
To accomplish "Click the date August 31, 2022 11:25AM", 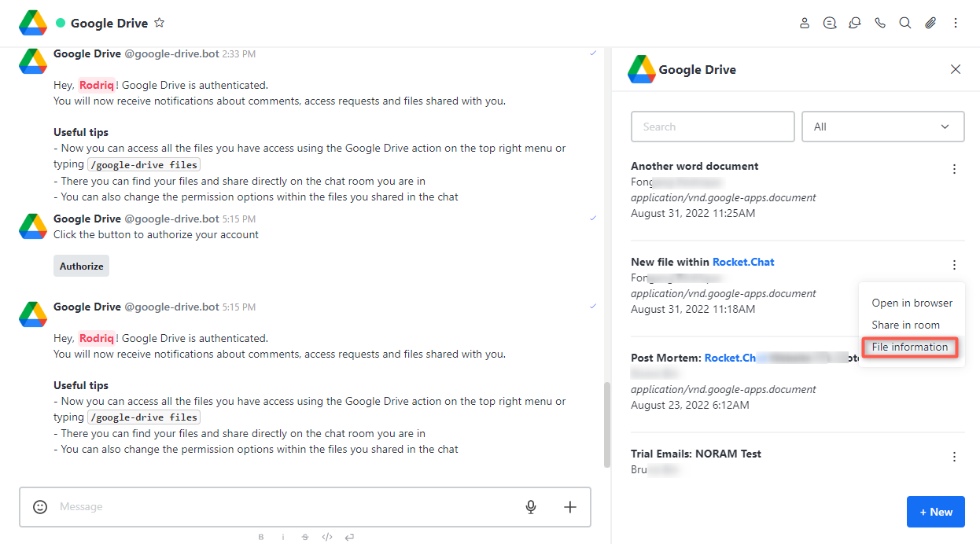I will point(693,213).
